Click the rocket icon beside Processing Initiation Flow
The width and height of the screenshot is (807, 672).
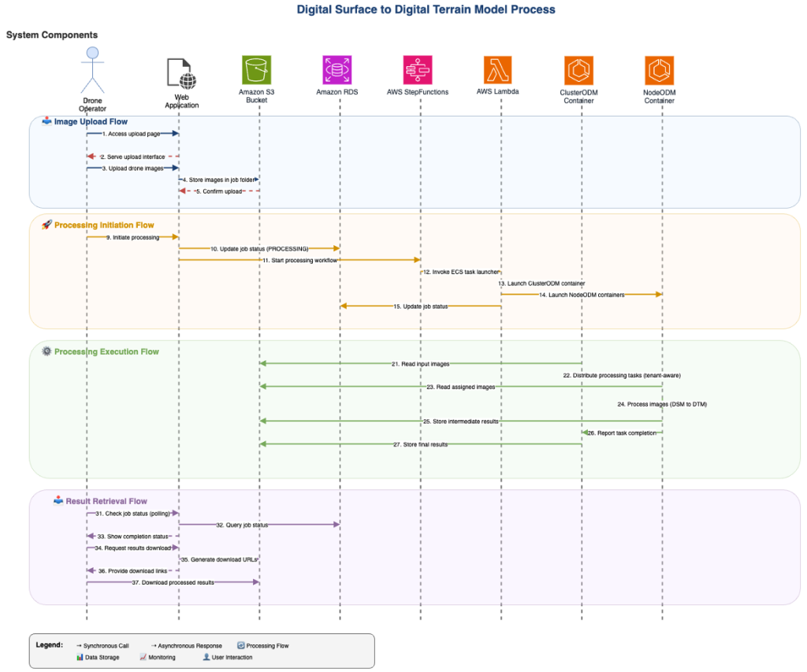point(46,225)
